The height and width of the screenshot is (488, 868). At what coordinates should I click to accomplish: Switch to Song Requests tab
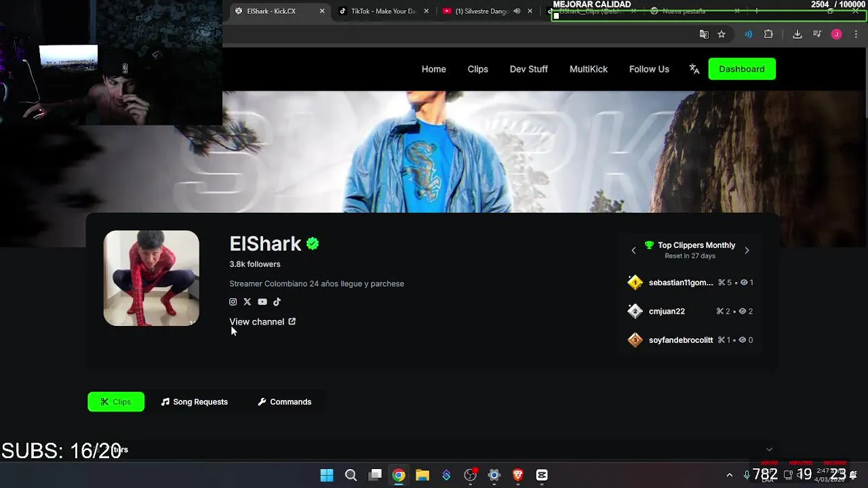pos(195,402)
